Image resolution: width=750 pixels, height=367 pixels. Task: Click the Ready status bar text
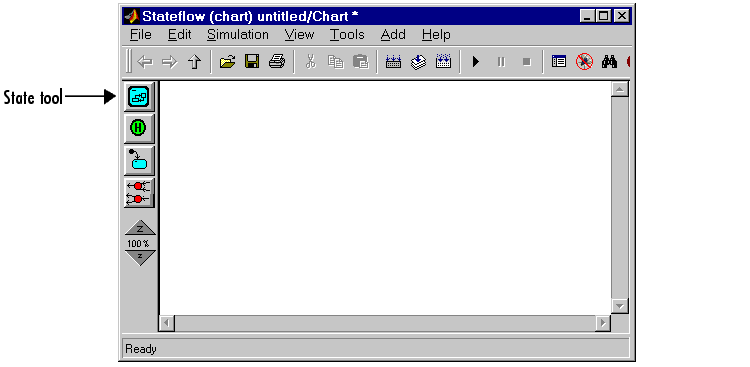pos(141,349)
